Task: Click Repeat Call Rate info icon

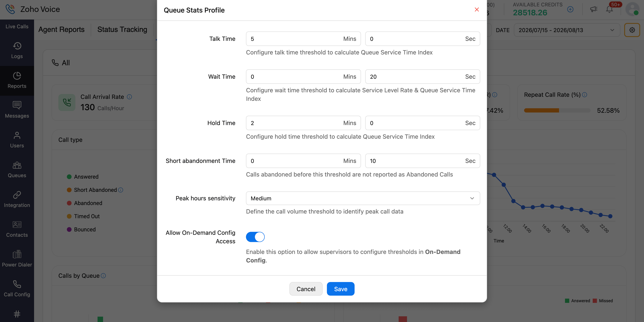Action: [585, 95]
